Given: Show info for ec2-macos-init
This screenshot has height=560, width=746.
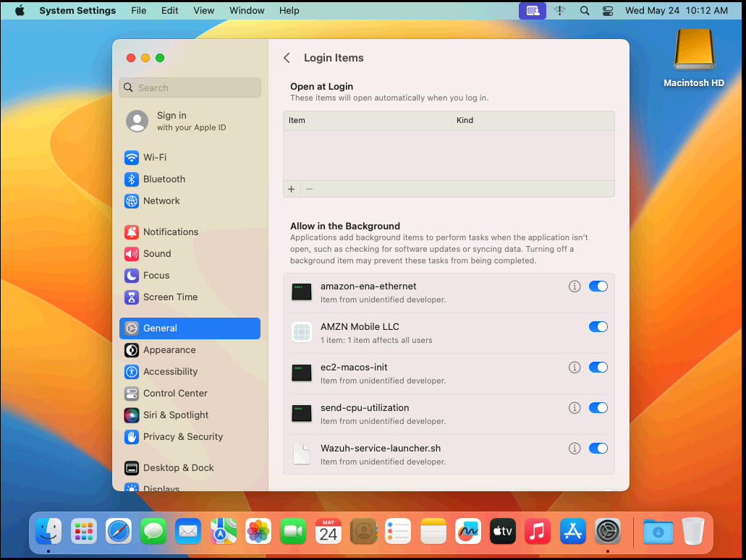Looking at the screenshot, I should pos(574,367).
